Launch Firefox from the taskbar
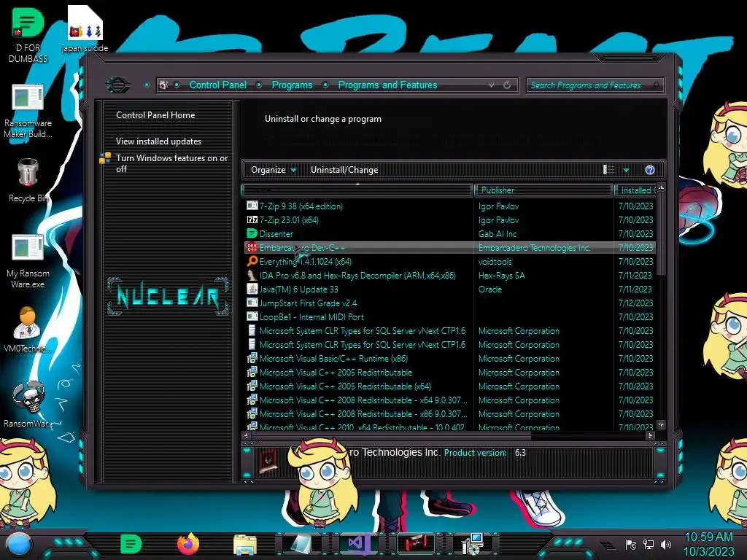Screen dimensions: 747x560 (188, 544)
